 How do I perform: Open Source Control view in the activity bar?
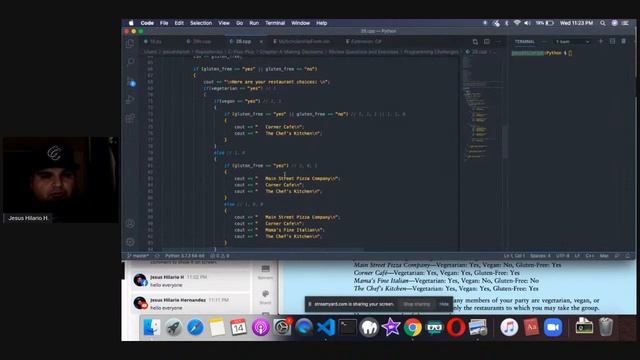point(131,81)
